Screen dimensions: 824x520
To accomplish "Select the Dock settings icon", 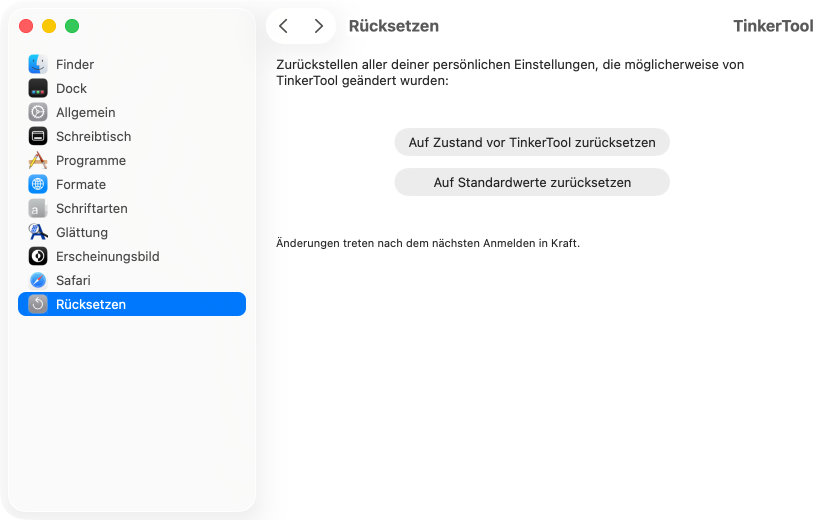I will point(38,88).
